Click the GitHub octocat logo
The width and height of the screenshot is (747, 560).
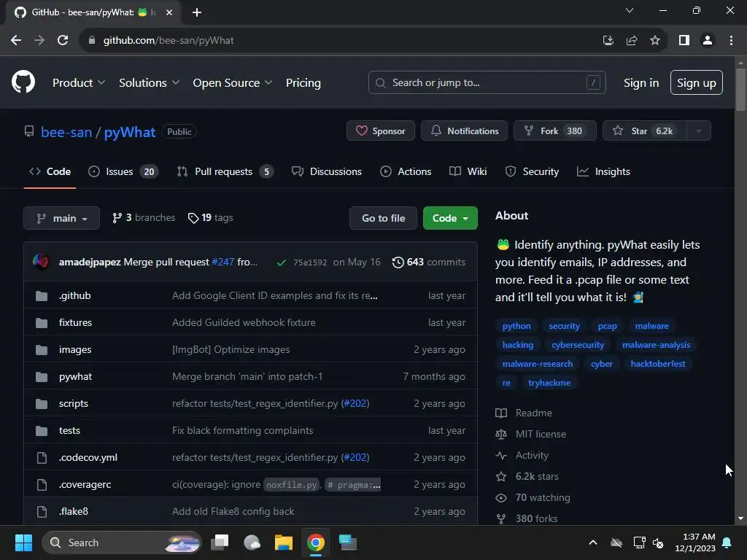[23, 82]
